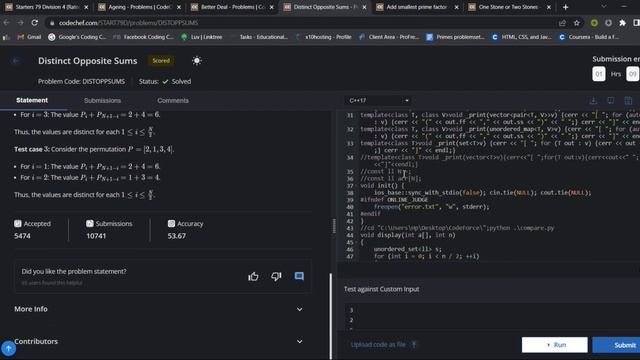The width and height of the screenshot is (640, 360).
Task: Click the statement panel vertical scrollbar
Action: [x=330, y=315]
